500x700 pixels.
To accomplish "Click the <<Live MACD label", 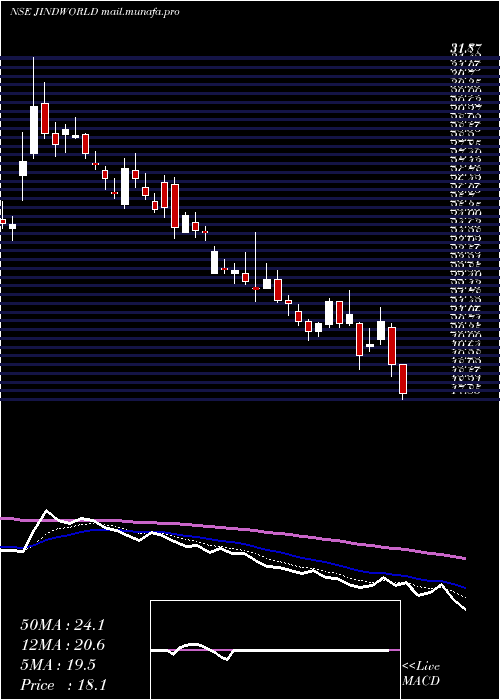I will 421,674.
